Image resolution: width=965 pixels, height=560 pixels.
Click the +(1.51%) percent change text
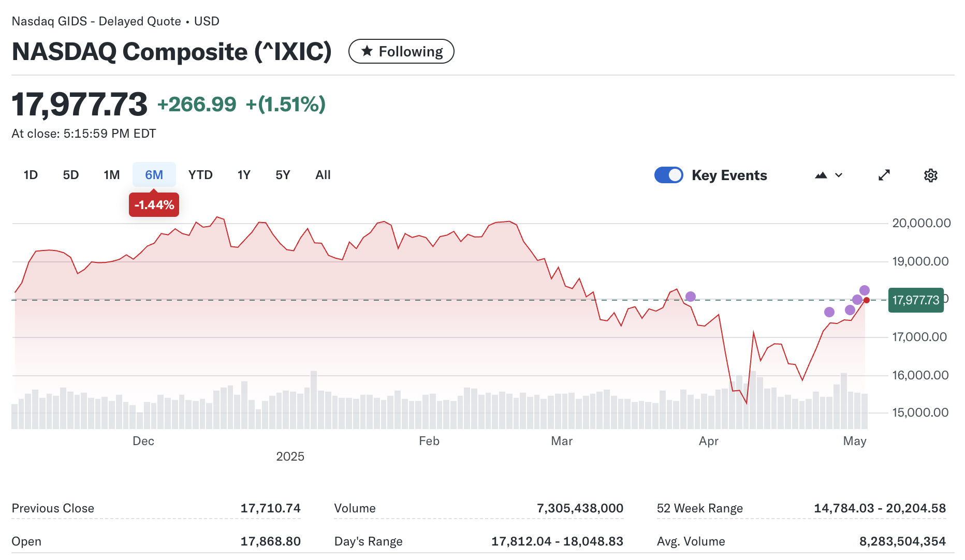pos(285,105)
